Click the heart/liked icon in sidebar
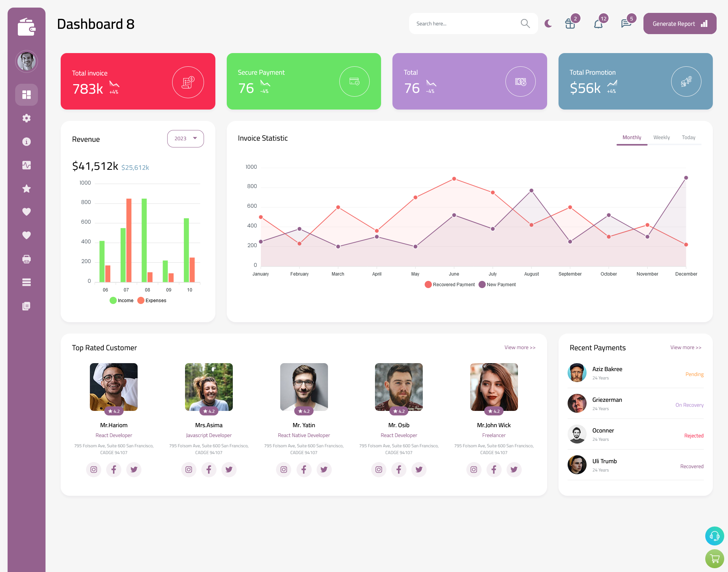Screen dimensions: 728x572 [26, 212]
